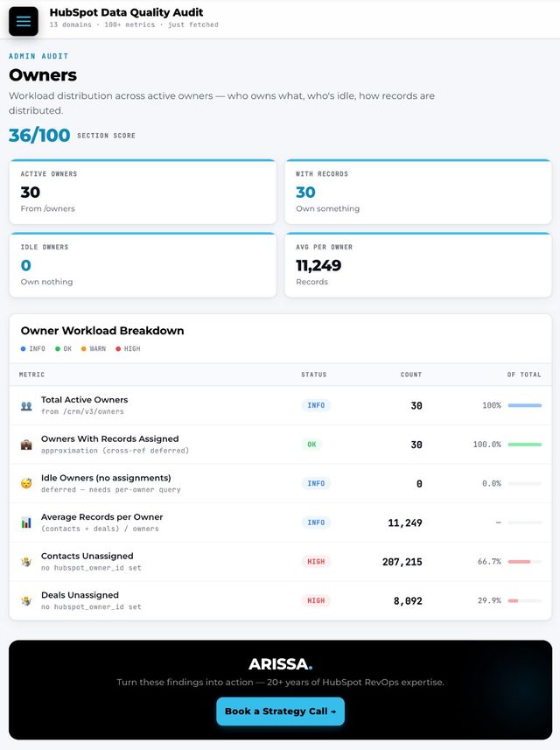
Task: Click INFO badge for Average Records per Owner
Action: [x=316, y=522]
